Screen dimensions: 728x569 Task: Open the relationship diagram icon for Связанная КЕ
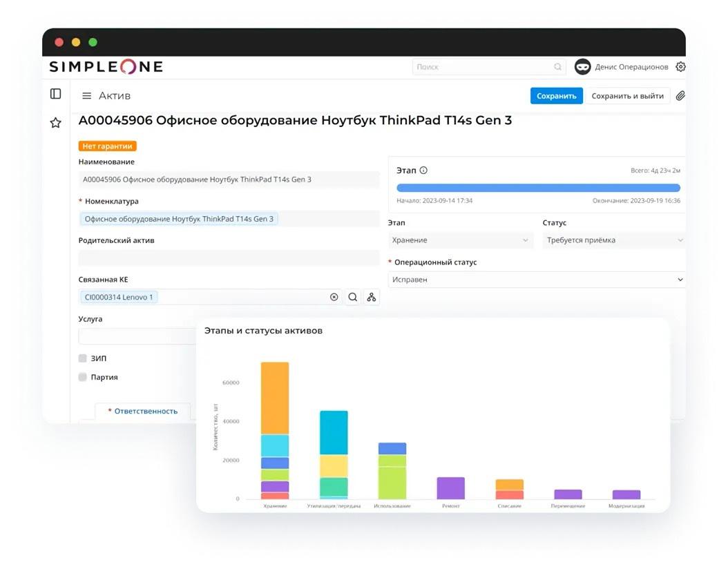pyautogui.click(x=372, y=297)
